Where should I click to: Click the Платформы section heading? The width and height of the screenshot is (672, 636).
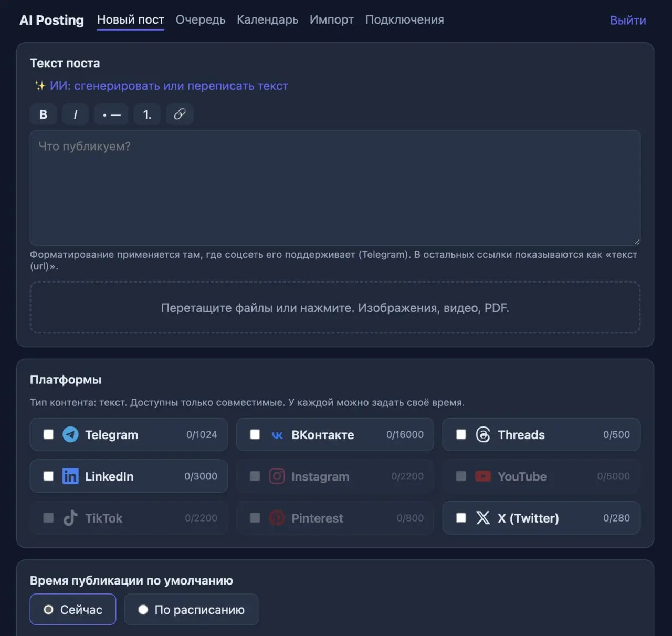point(66,380)
